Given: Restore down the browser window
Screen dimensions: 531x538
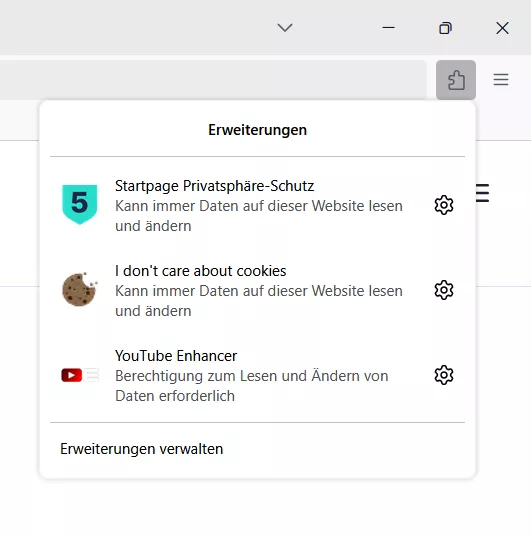Looking at the screenshot, I should [x=445, y=28].
